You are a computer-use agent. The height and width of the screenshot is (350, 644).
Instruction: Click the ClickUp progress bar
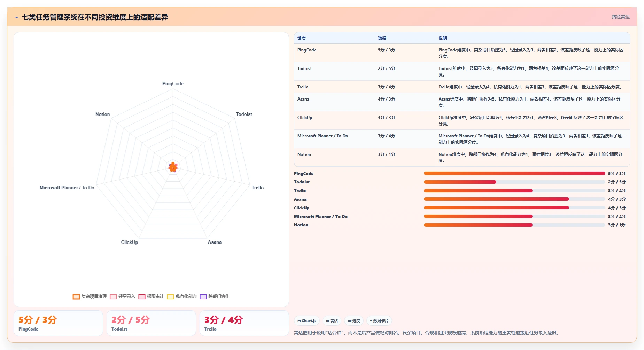pos(514,208)
